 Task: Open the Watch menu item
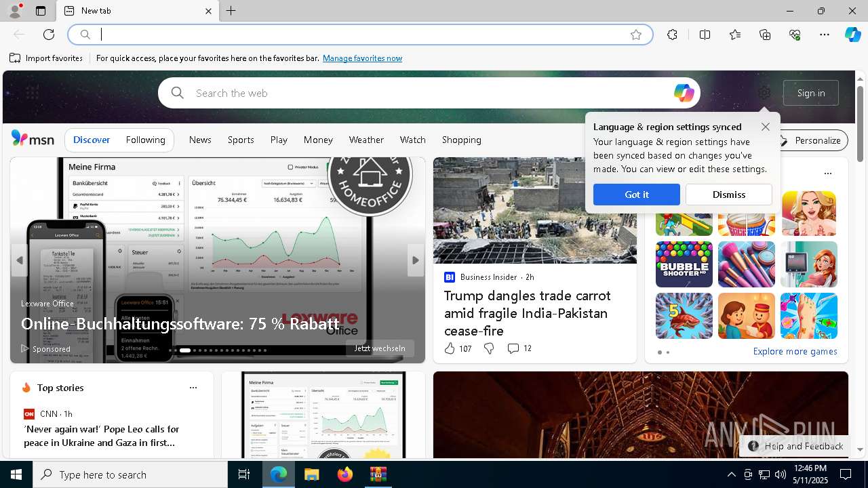coord(412,140)
